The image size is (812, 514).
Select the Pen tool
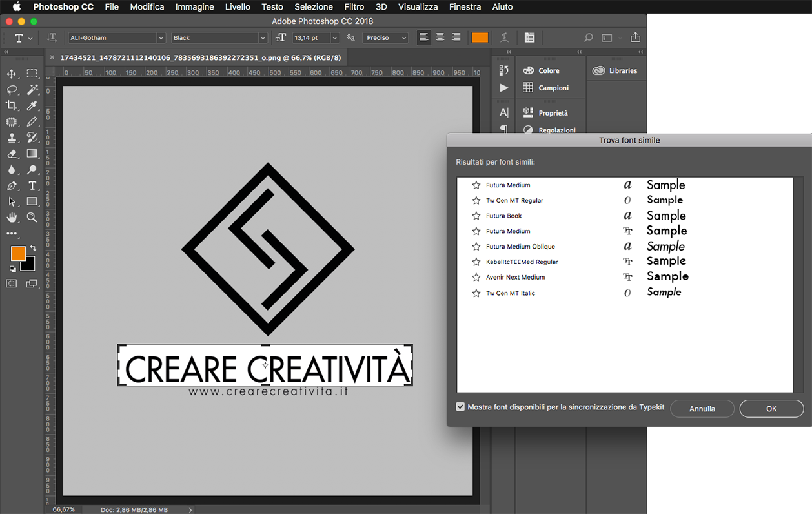[x=12, y=186]
